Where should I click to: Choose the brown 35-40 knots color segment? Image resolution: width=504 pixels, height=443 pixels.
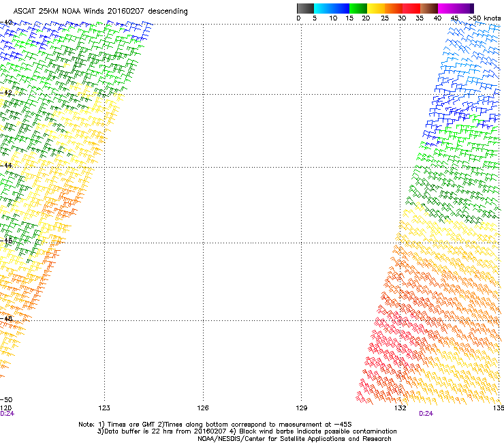pyautogui.click(x=428, y=8)
